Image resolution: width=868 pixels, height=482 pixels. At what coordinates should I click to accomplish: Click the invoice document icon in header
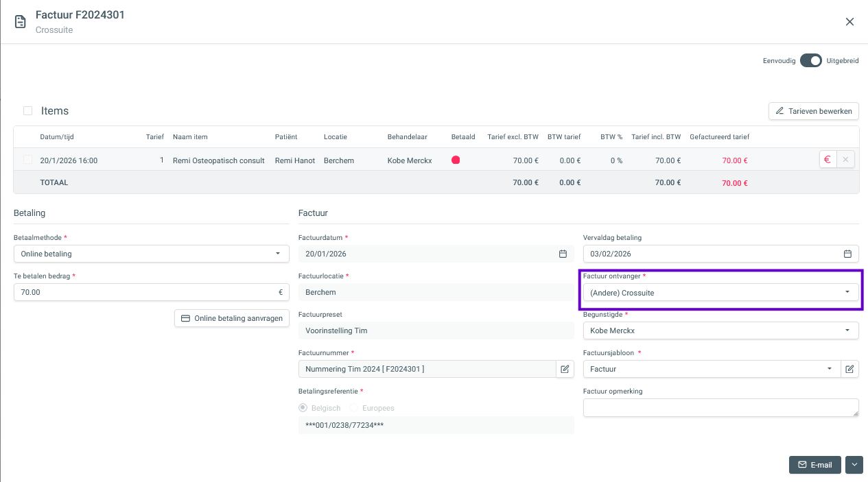[21, 21]
